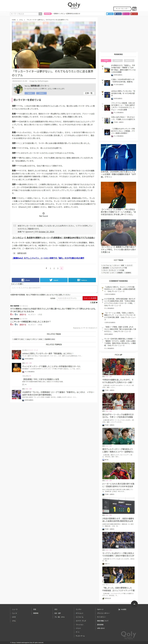Open the Japan new uniform article thumbnail
The image size is (148, 644).
118,157
